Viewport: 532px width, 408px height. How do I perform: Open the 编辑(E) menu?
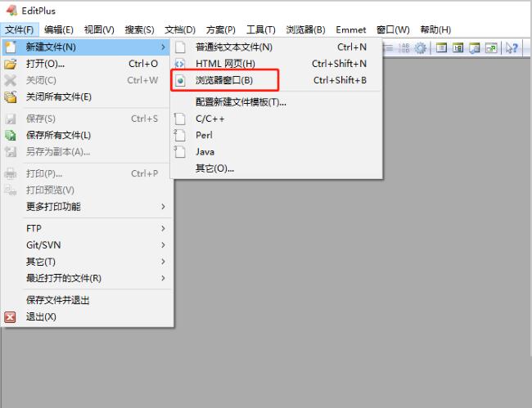[58, 29]
